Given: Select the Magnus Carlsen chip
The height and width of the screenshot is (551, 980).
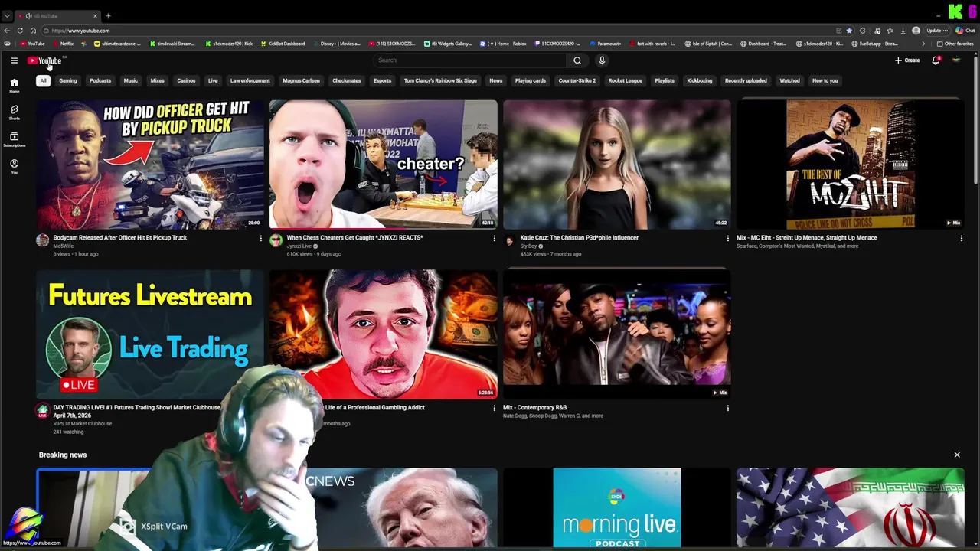Looking at the screenshot, I should pyautogui.click(x=301, y=80).
